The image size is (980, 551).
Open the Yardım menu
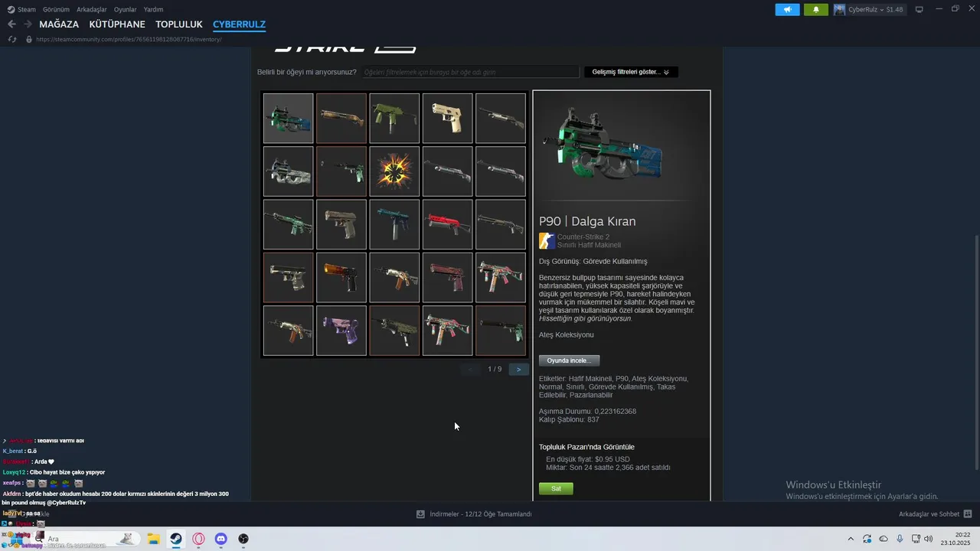tap(153, 9)
